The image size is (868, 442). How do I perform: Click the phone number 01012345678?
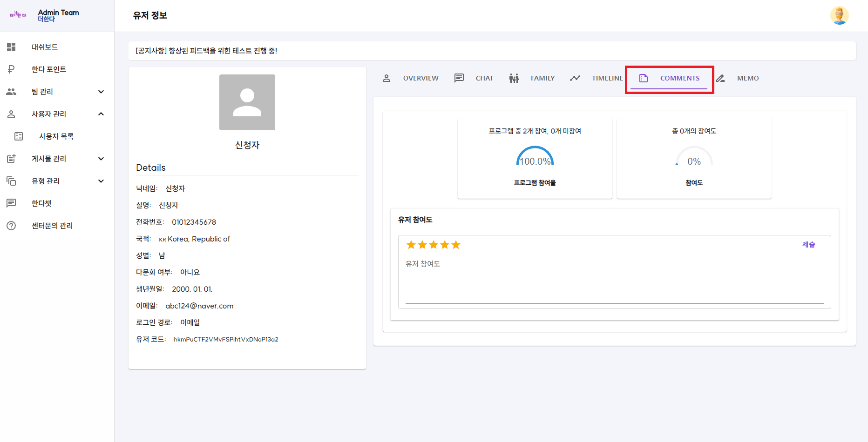coord(194,222)
